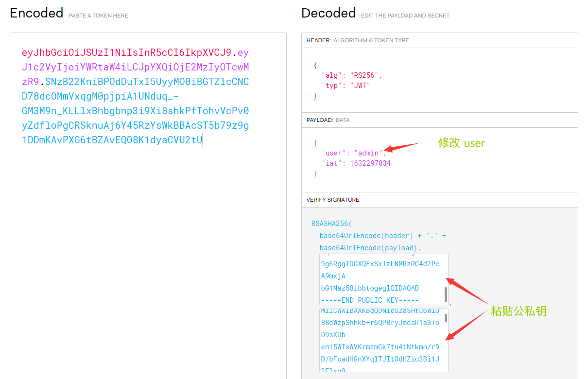The width and height of the screenshot is (588, 379).
Task: Click the END PUBLIC KEY line
Action: (370, 300)
